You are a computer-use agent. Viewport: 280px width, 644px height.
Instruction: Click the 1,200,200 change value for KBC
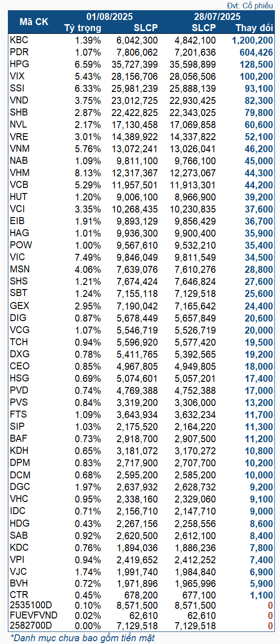pos(252,40)
